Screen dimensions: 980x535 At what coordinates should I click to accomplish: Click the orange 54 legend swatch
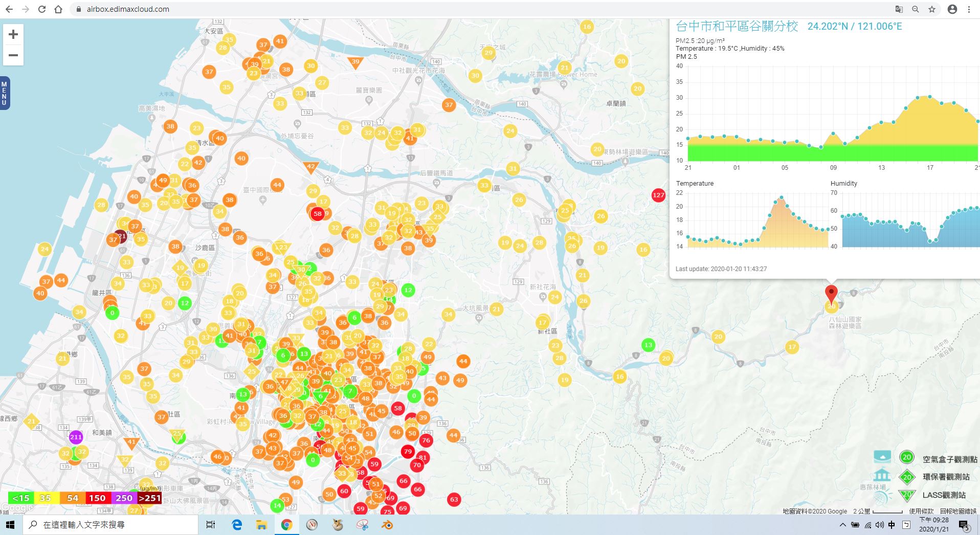point(72,498)
